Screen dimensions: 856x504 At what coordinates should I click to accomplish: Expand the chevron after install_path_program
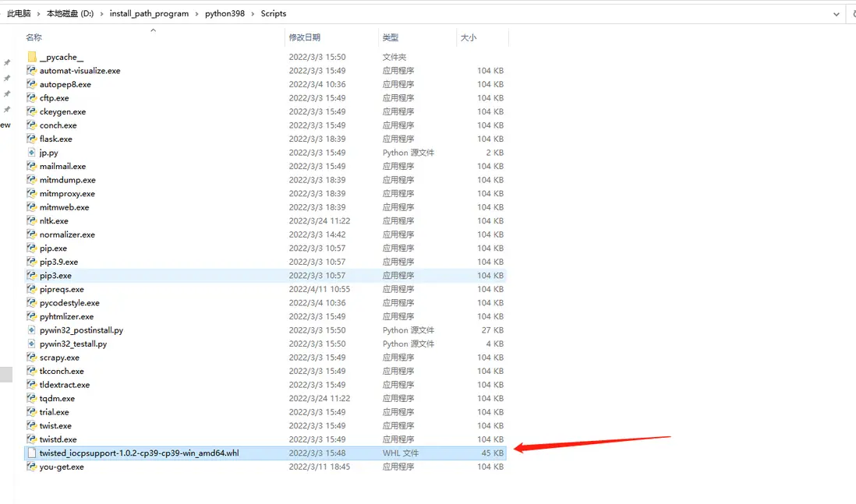[x=196, y=14]
